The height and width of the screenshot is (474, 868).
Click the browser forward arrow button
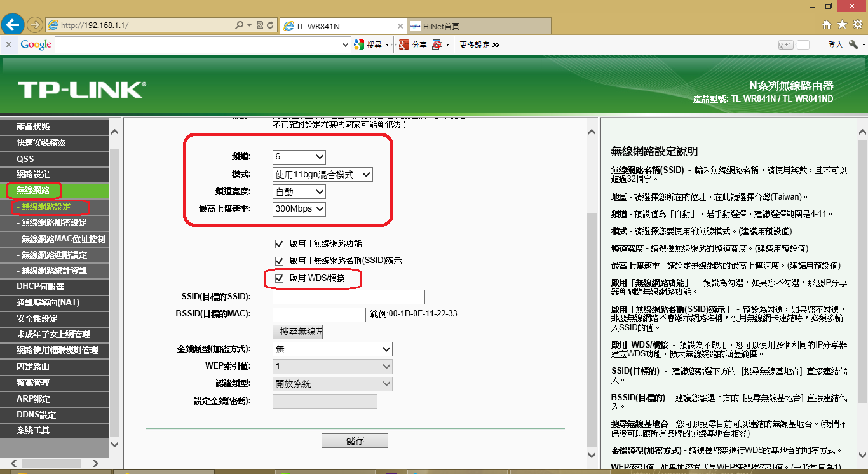(x=35, y=25)
